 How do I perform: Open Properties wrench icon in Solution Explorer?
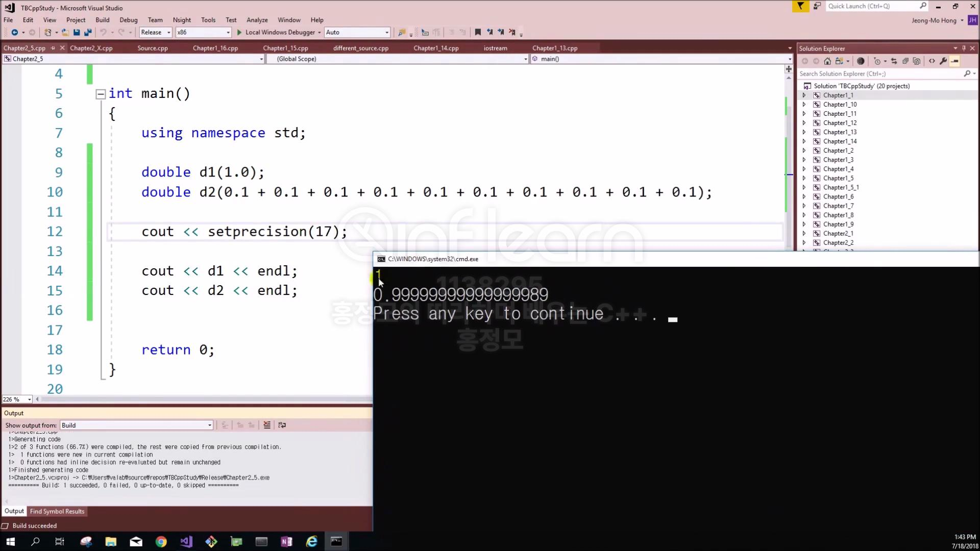coord(943,61)
